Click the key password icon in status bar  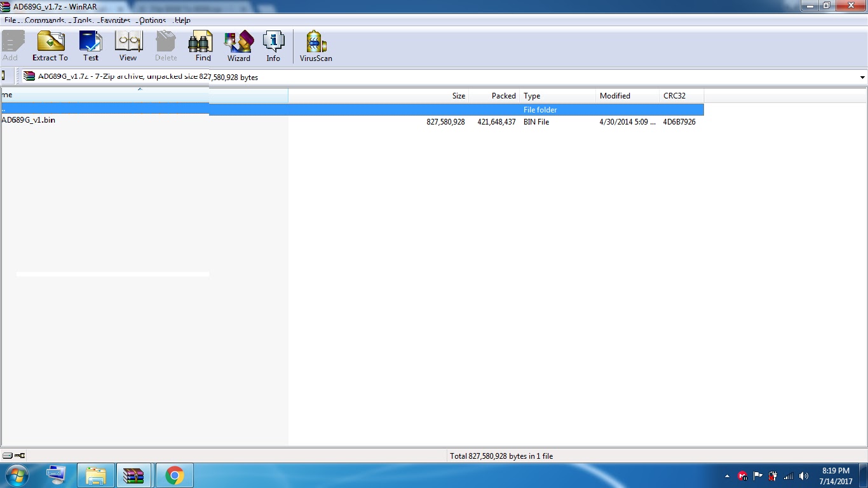20,456
